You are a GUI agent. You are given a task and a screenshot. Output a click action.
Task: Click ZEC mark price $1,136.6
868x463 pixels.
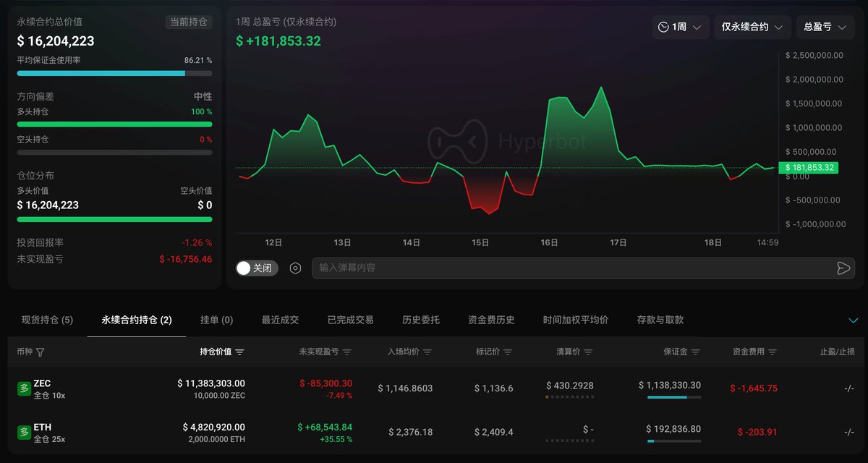493,388
